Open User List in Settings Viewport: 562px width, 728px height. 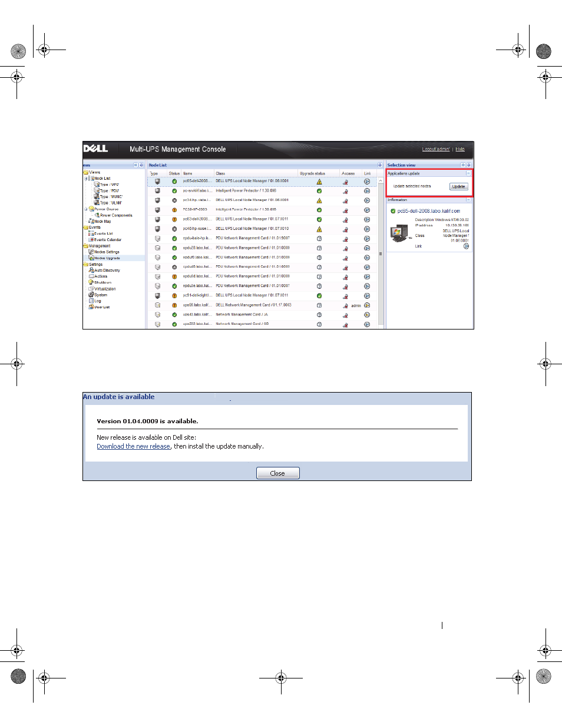(103, 307)
